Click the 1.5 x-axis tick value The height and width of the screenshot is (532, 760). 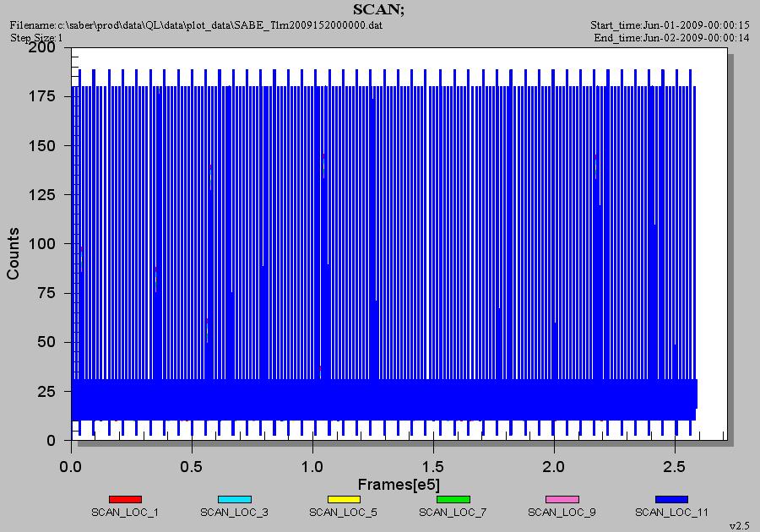pyautogui.click(x=432, y=467)
